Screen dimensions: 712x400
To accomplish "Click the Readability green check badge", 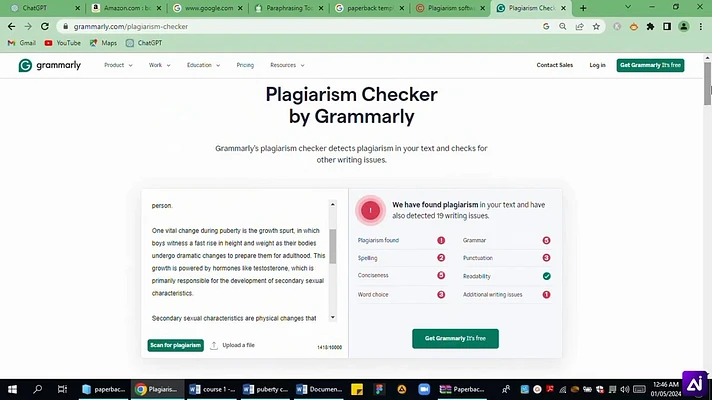I will point(546,276).
